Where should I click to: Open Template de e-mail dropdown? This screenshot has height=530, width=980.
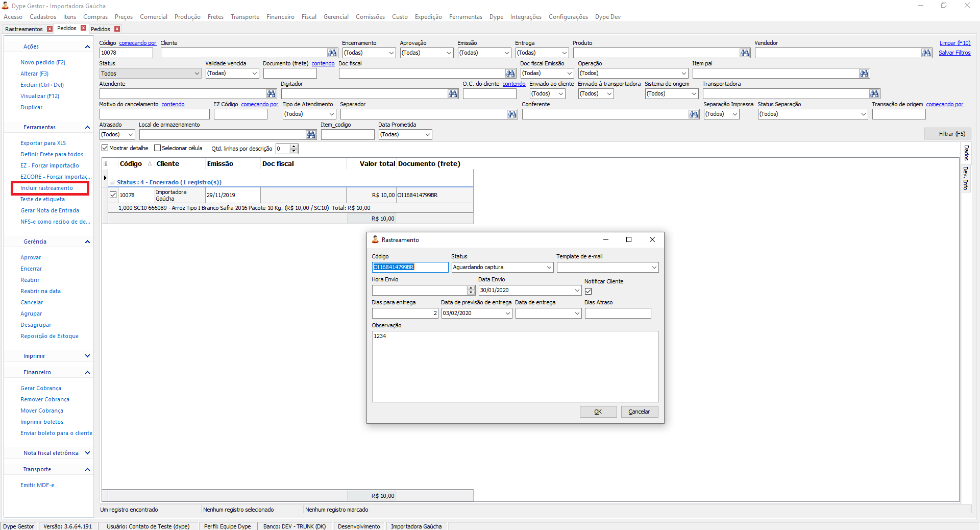pos(654,268)
